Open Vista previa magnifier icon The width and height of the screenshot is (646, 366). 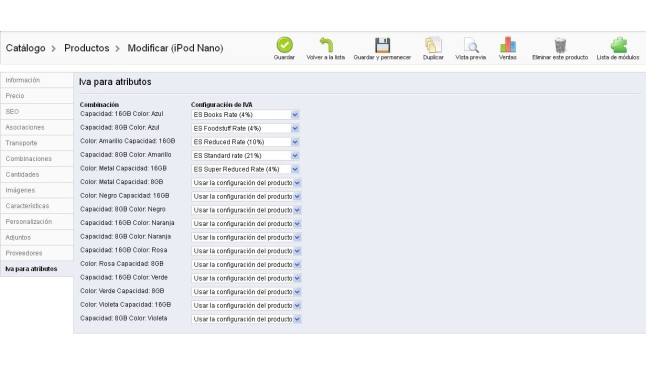471,45
